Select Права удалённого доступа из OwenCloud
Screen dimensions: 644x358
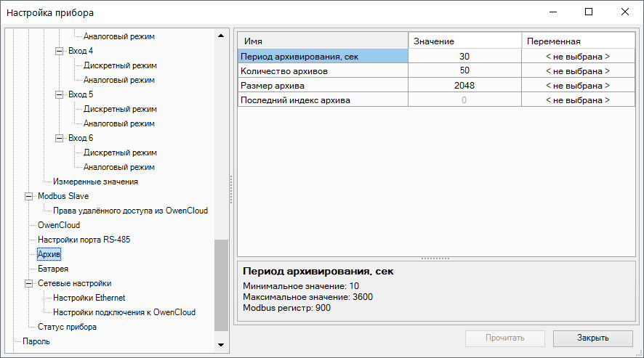[x=130, y=211]
